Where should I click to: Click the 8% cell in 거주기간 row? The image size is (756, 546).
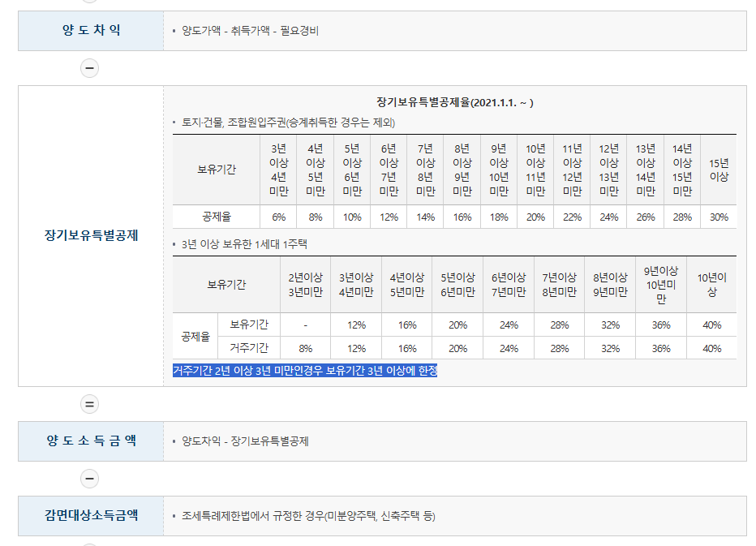tap(305, 348)
